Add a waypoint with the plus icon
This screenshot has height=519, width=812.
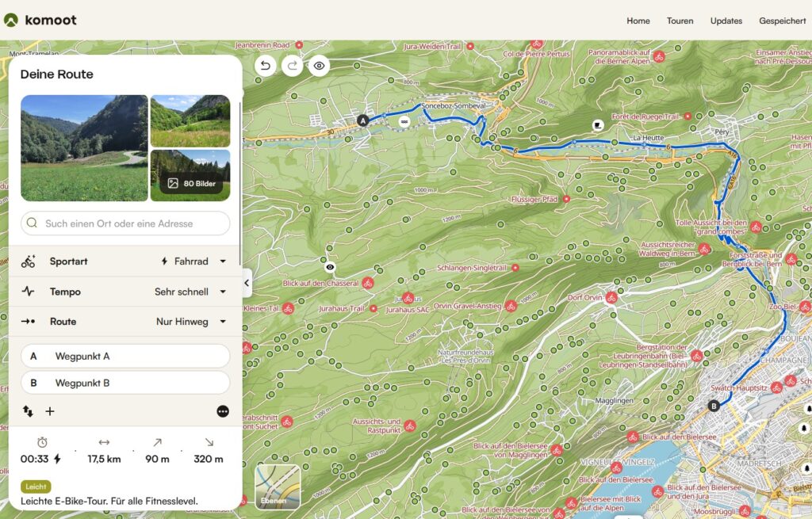coord(50,411)
